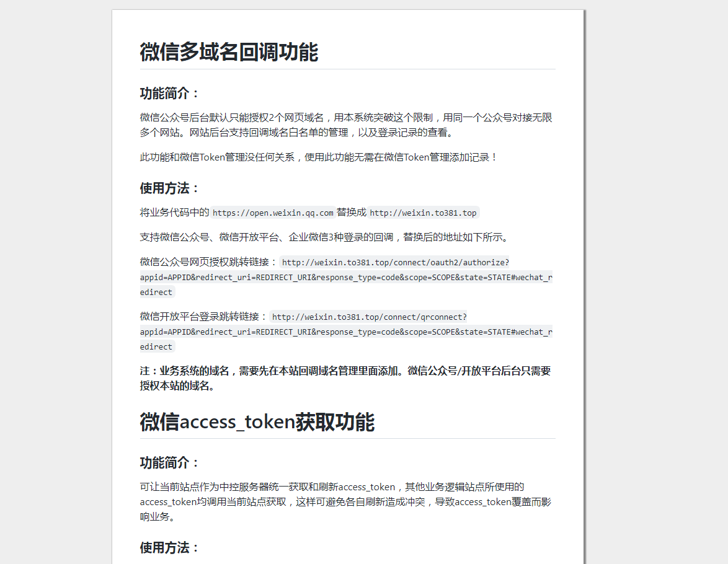Image resolution: width=728 pixels, height=564 pixels.
Task: Click the 功能简介 subheading under access_token section
Action: click(x=170, y=463)
